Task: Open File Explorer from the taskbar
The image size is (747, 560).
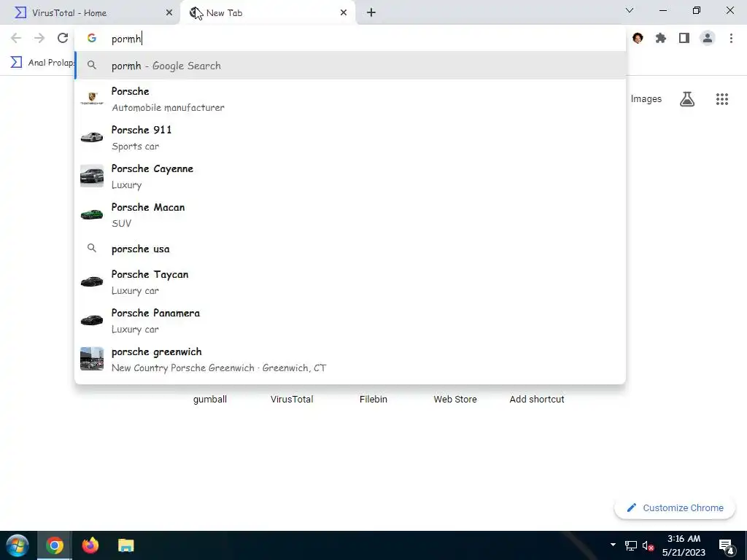Action: coord(125,545)
